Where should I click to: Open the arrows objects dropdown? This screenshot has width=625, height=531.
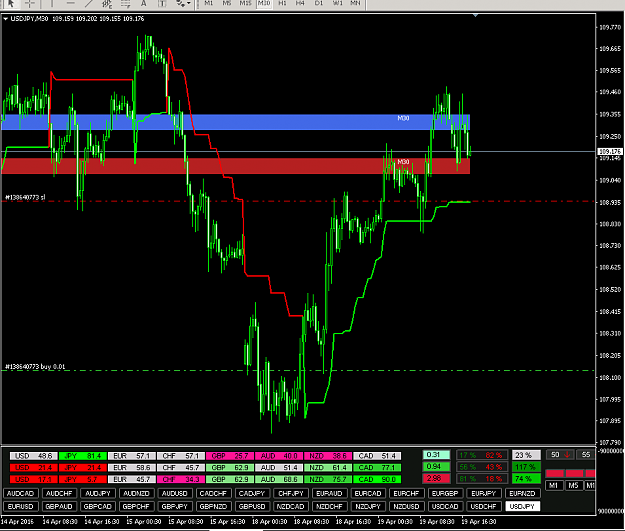pyautogui.click(x=184, y=4)
